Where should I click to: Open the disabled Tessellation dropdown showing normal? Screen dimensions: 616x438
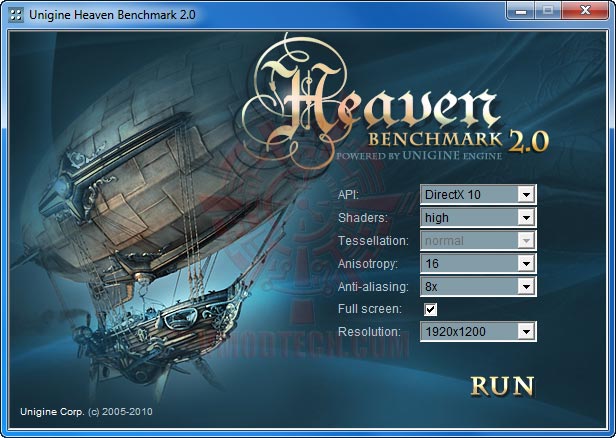coord(478,240)
